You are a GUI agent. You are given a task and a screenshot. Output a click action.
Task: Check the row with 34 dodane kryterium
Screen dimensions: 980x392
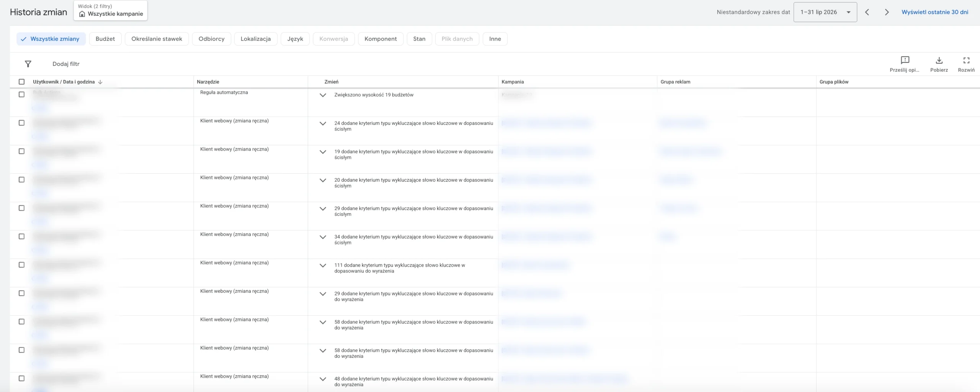(21, 236)
